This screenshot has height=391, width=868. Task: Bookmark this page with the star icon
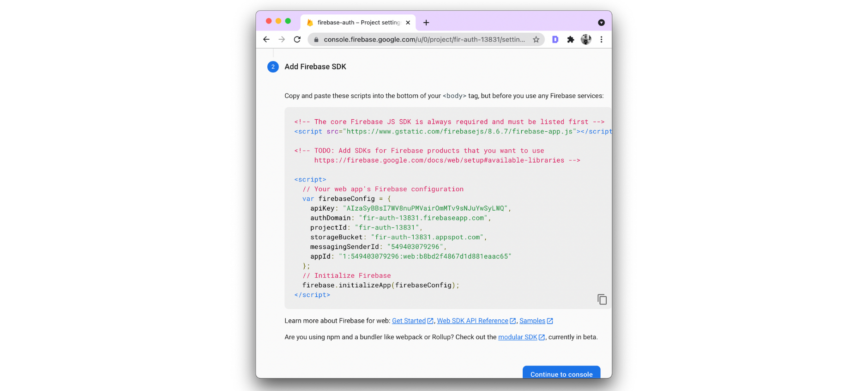536,40
